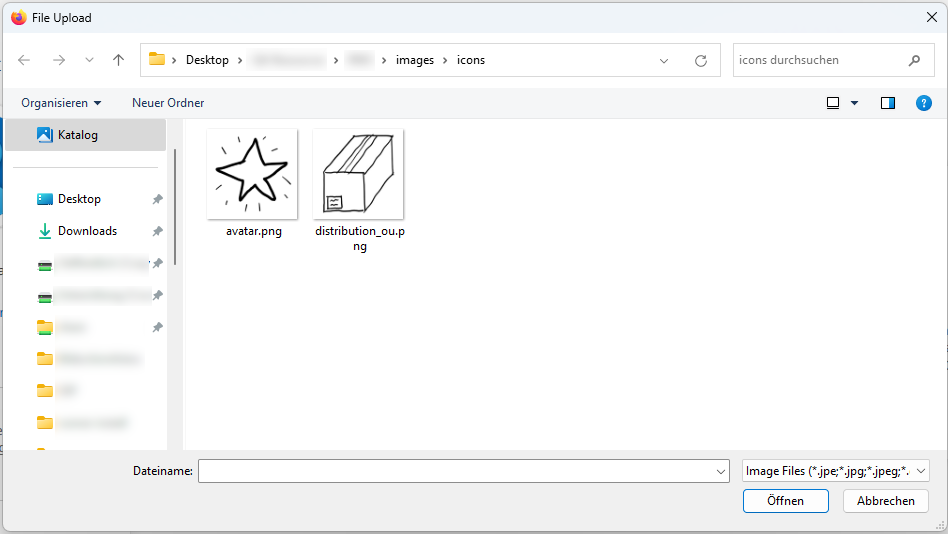Image resolution: width=948 pixels, height=534 pixels.
Task: Refresh the icons folder view
Action: coord(701,60)
